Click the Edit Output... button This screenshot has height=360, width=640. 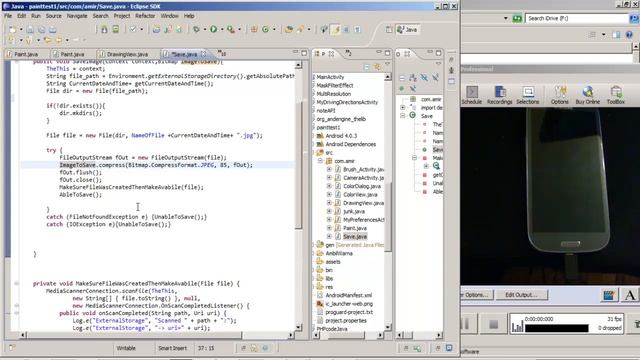click(522, 295)
